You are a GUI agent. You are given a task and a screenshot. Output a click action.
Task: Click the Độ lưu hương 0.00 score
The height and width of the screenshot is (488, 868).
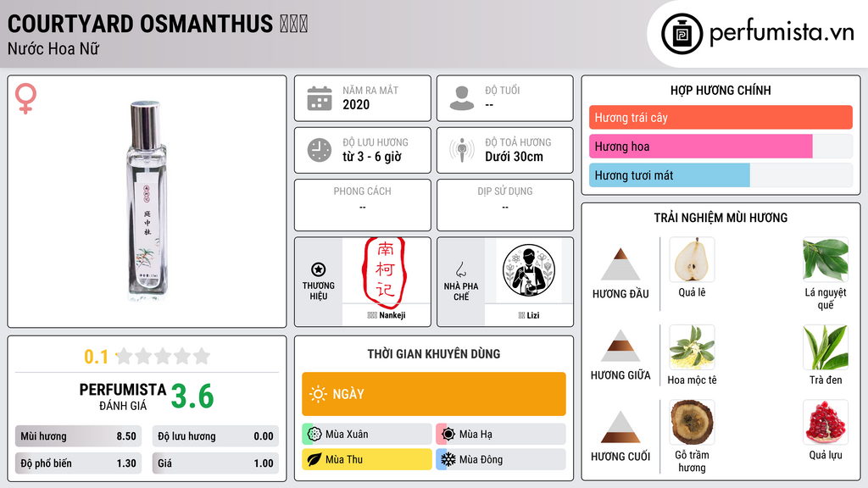[x=215, y=436]
